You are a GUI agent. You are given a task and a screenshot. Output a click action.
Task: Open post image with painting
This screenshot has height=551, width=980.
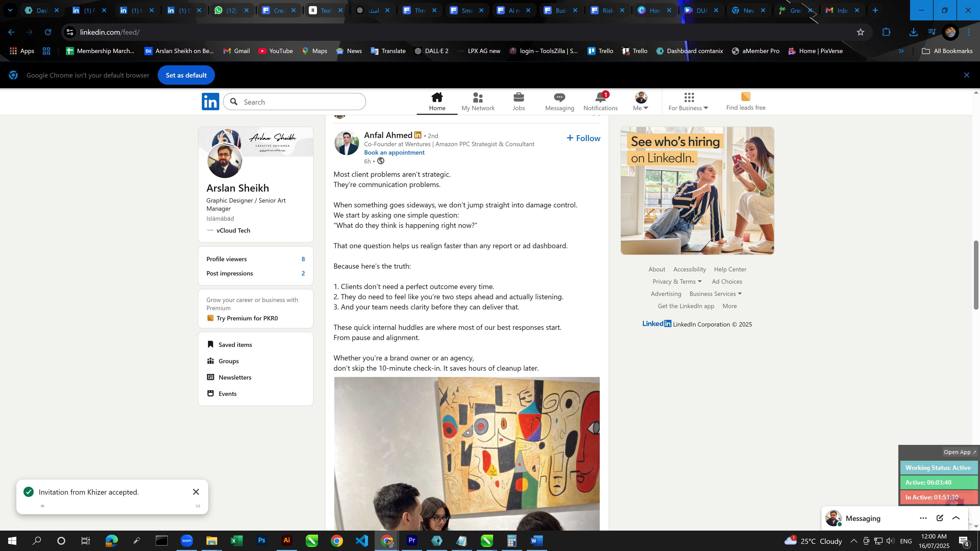point(467,454)
